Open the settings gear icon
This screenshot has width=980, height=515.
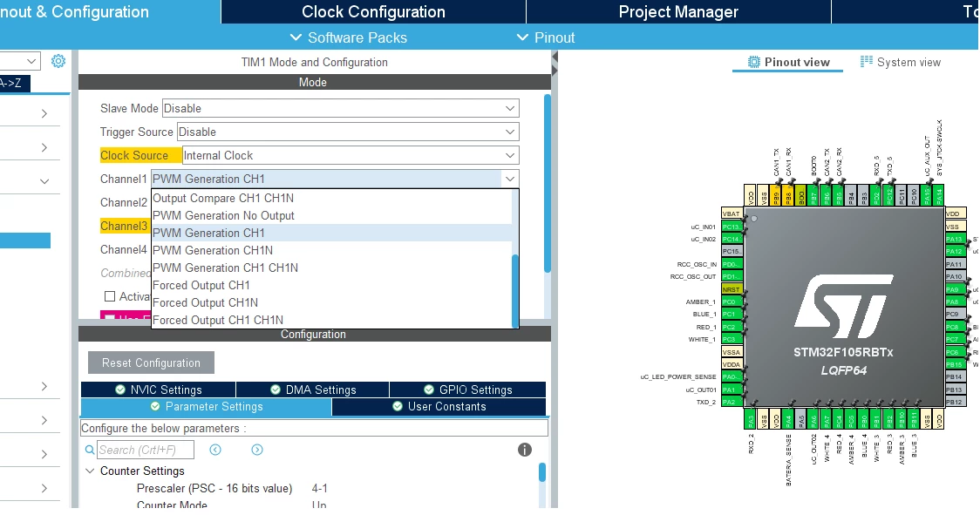58,61
